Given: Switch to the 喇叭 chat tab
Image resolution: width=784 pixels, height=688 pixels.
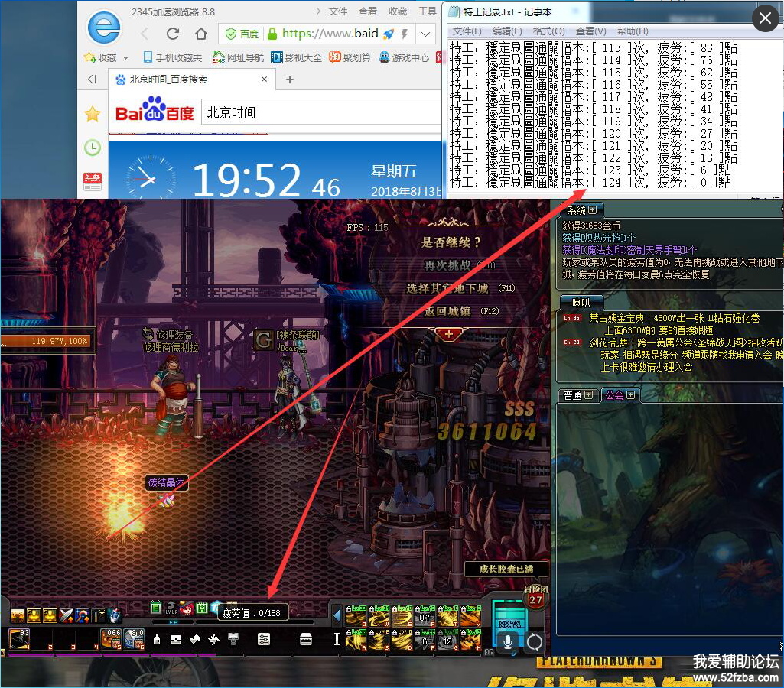Looking at the screenshot, I should [x=581, y=302].
